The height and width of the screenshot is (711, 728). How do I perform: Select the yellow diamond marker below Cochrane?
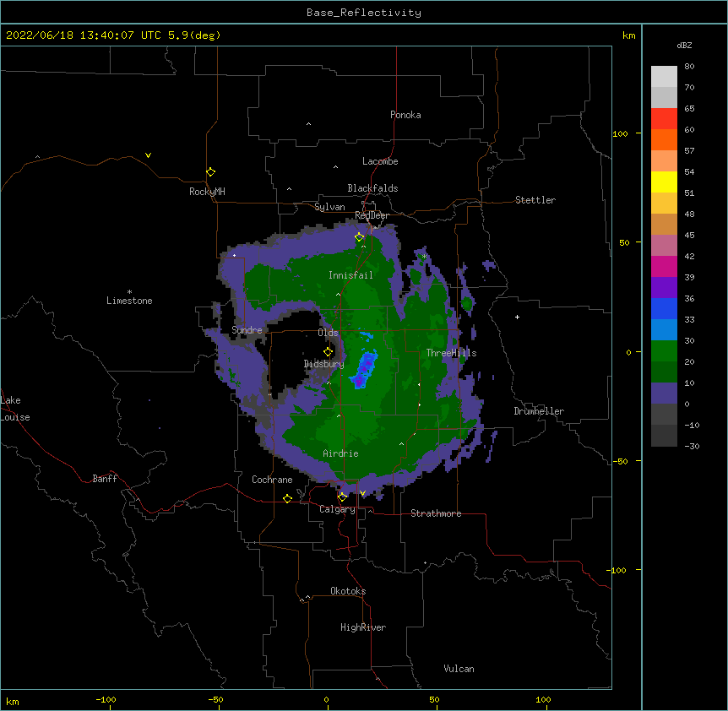coord(287,498)
